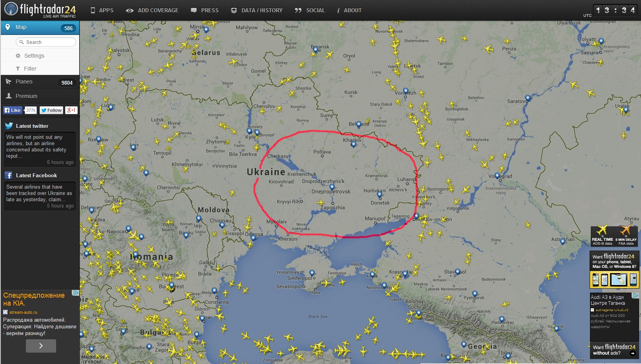641x364 pixels.
Task: Open the ADD COVERAGE menu
Action: pos(152,10)
